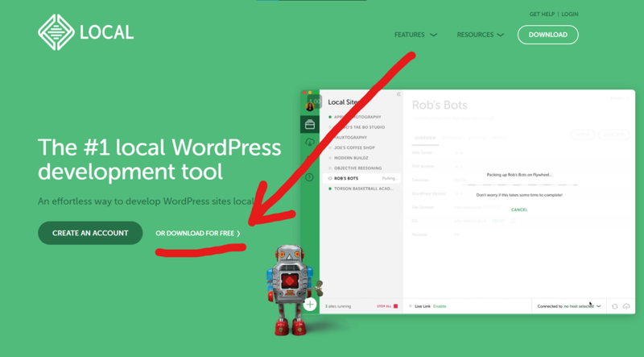Expand the FEATURES menu
644x357 pixels.
(415, 35)
